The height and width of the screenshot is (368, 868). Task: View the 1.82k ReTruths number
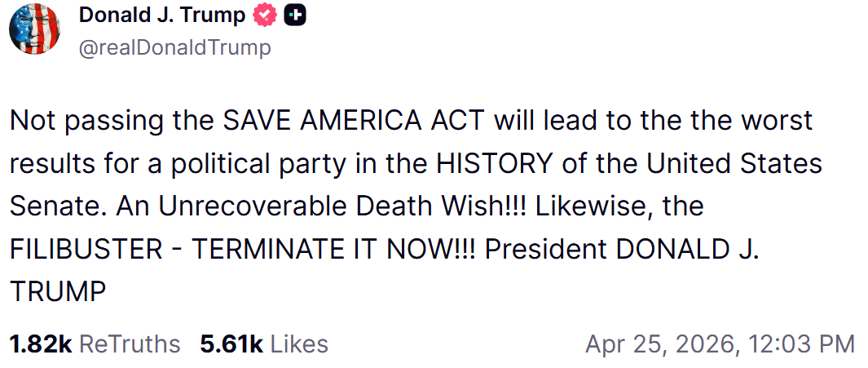point(41,344)
